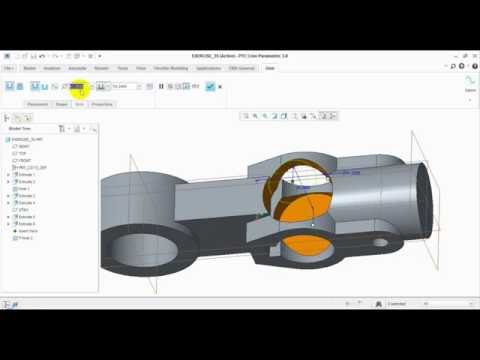Choose the sketched hole profile icon

point(55,87)
